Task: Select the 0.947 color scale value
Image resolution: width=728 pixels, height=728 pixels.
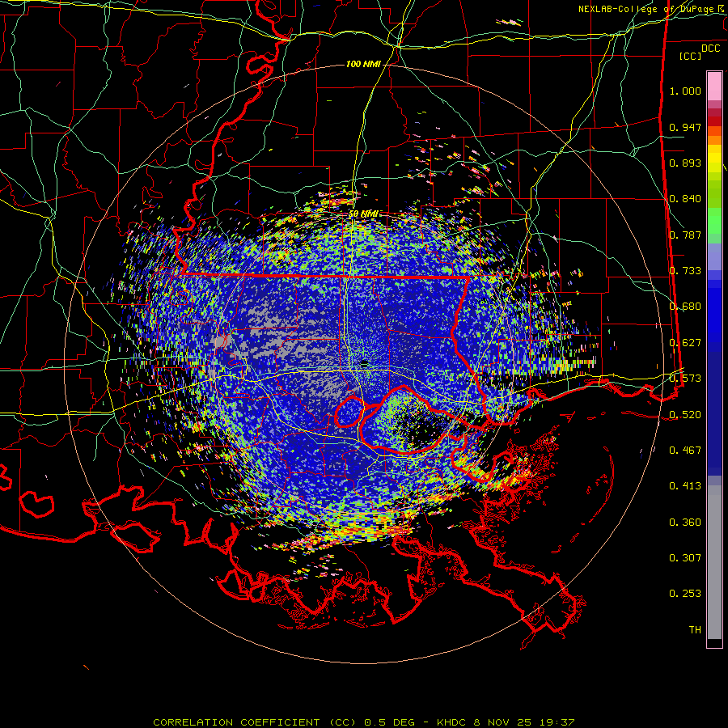Action: 685,127
